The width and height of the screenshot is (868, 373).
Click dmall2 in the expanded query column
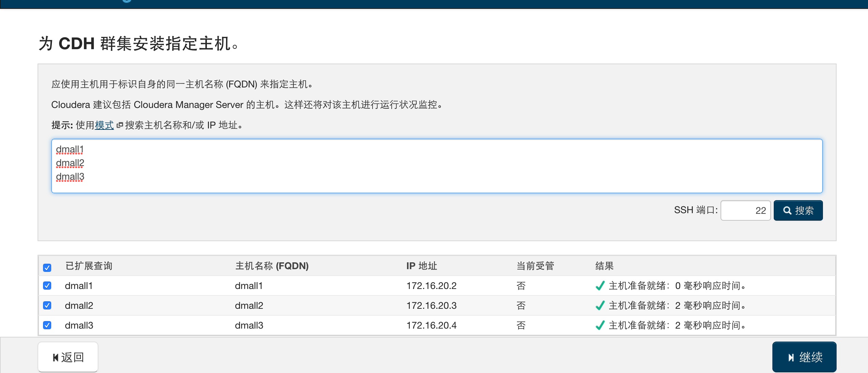(79, 305)
